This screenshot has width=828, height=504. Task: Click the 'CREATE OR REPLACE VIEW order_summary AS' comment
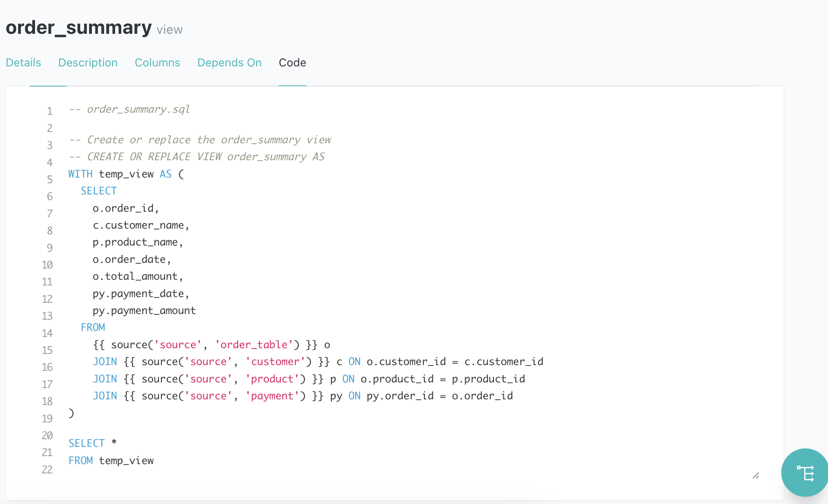coord(197,157)
